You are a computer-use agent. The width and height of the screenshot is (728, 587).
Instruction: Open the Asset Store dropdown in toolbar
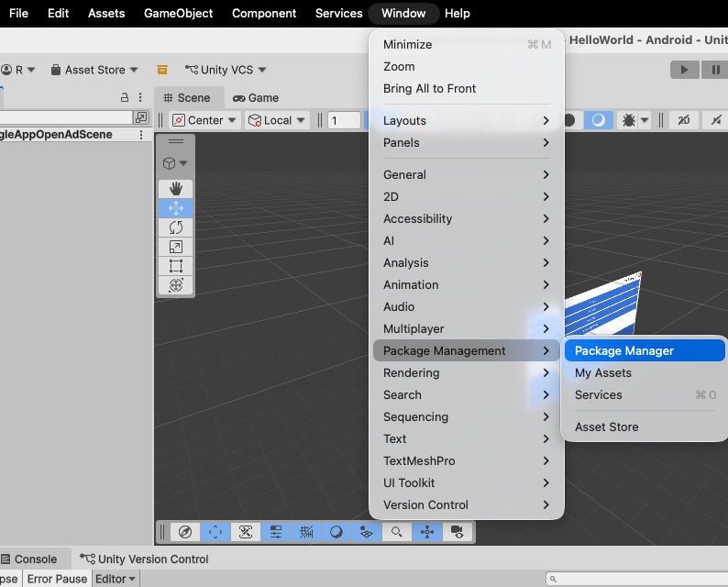(94, 70)
